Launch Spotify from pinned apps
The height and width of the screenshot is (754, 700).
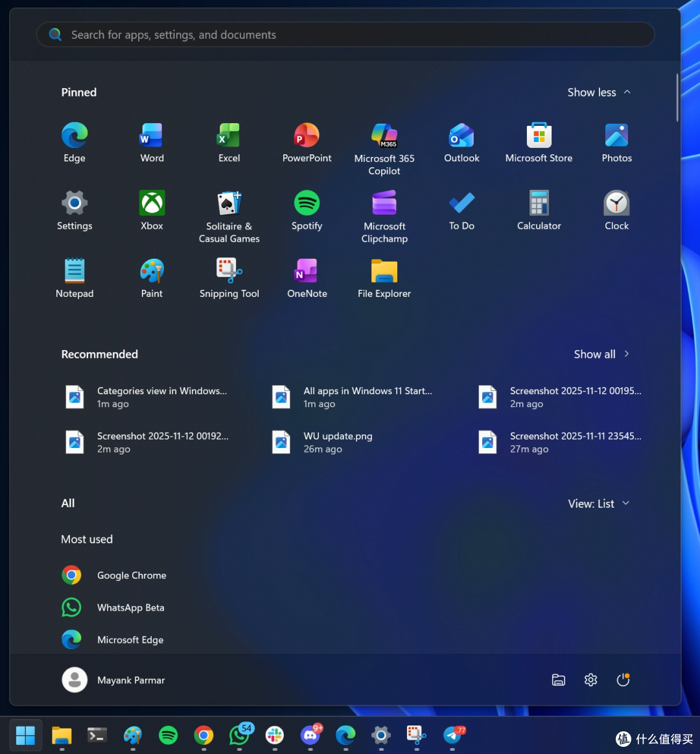pyautogui.click(x=307, y=211)
